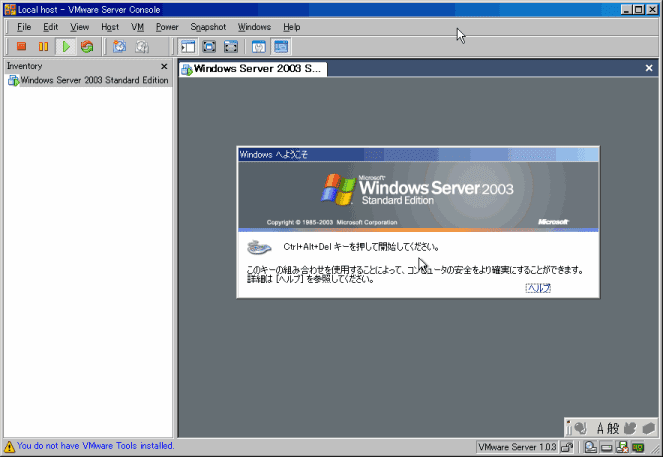Click the padlock icon in the status bar
This screenshot has height=457, width=663.
567,447
